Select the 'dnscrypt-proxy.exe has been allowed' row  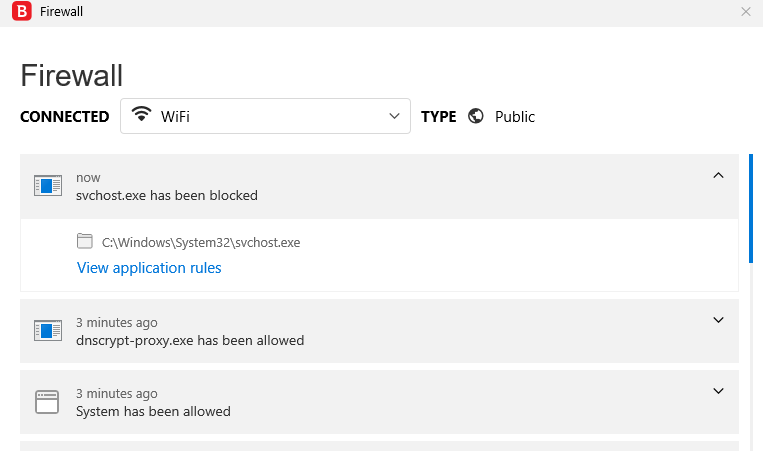(190, 340)
